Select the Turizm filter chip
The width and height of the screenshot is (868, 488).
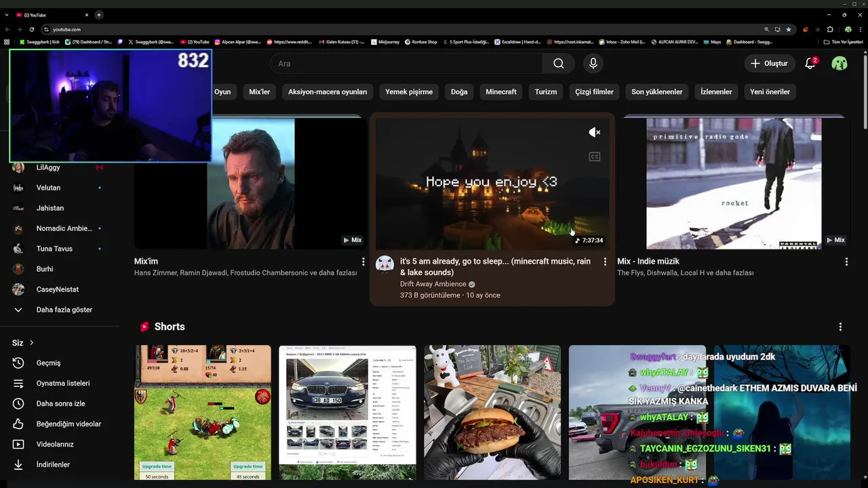546,91
